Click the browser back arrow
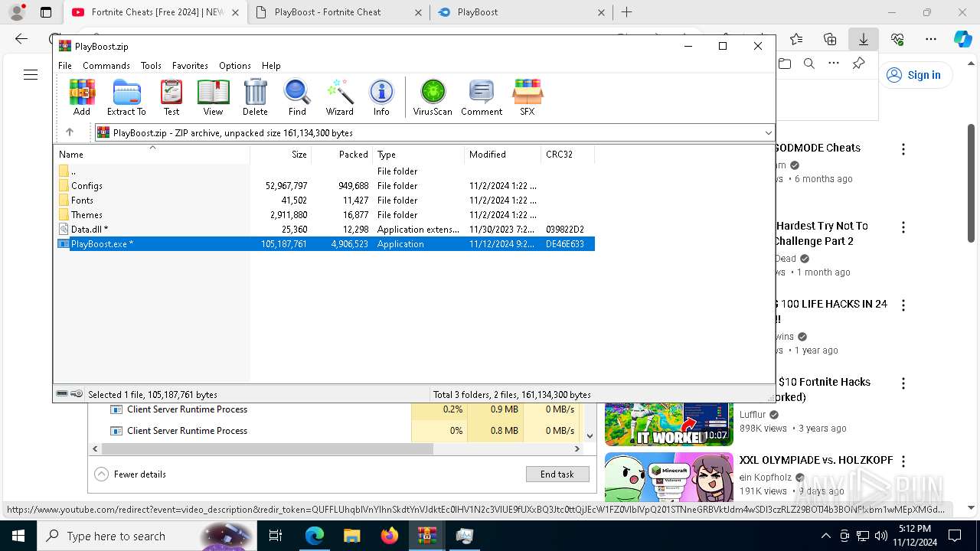The width and height of the screenshot is (980, 551). point(21,39)
